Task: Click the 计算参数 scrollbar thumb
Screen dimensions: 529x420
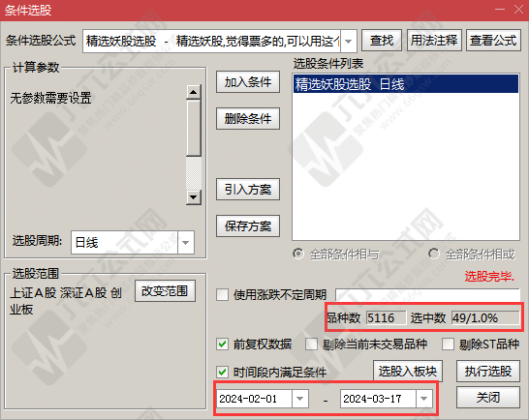Action: pyautogui.click(x=194, y=128)
